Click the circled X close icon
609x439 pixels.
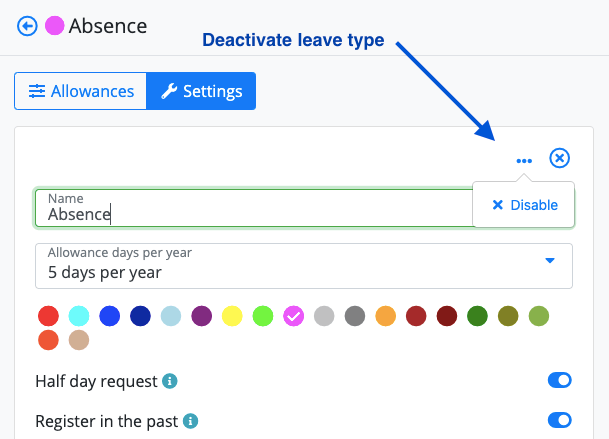559,158
